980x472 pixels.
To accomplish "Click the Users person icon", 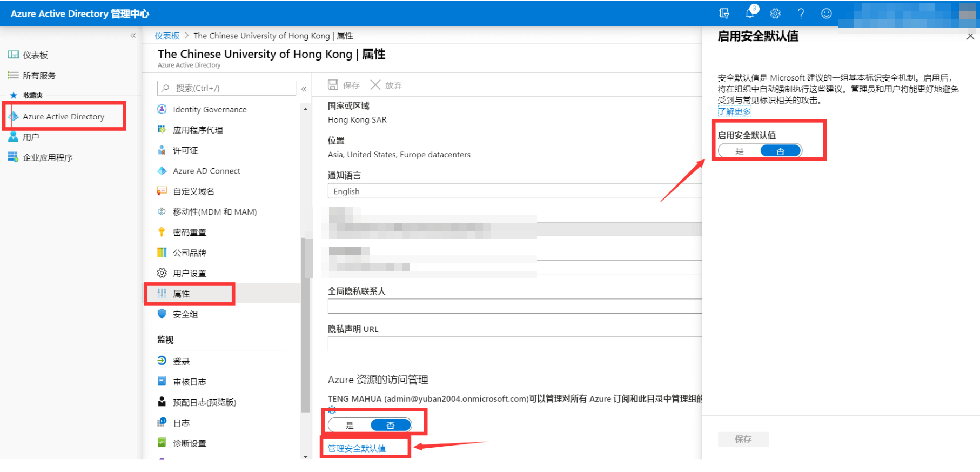I will click(x=14, y=137).
